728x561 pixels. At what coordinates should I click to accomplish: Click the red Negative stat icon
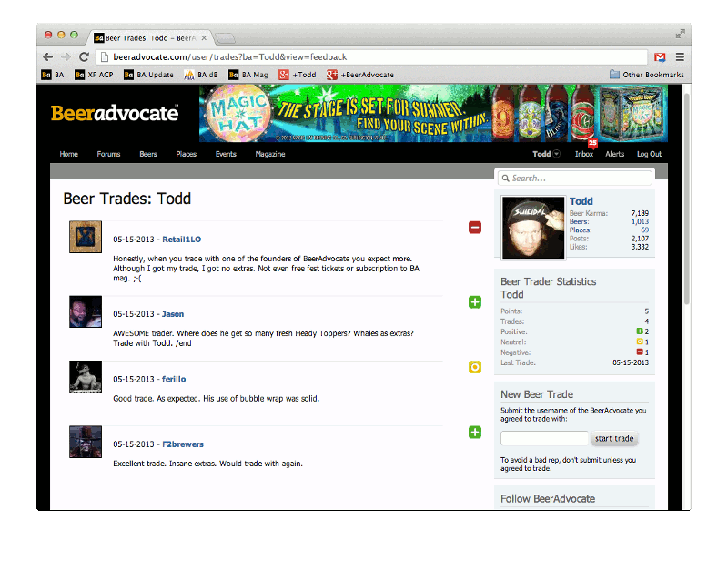click(640, 352)
